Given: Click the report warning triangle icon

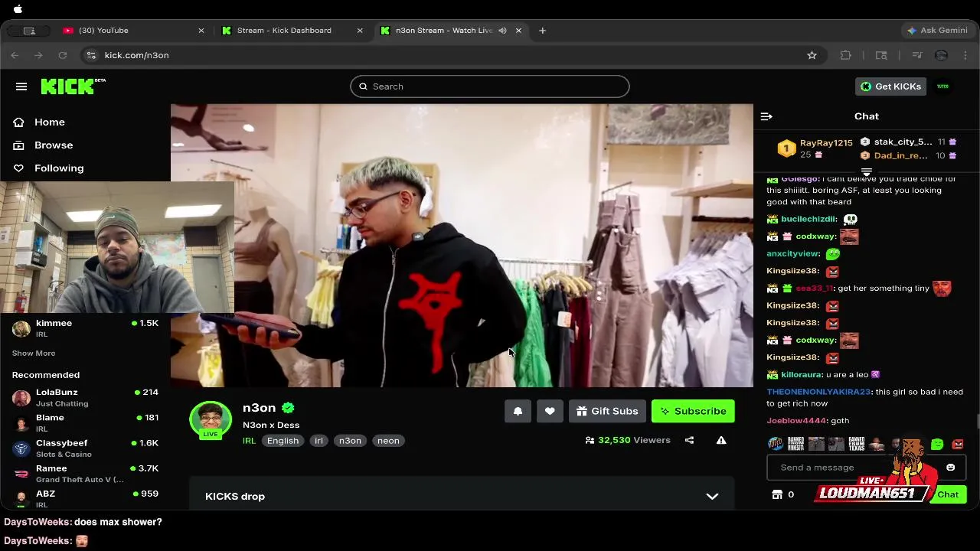Looking at the screenshot, I should [721, 440].
